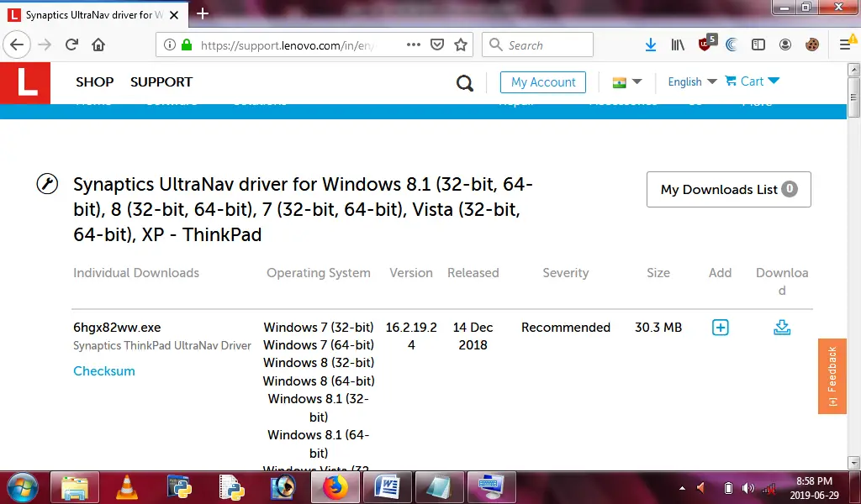Viewport: 861px width, 504px height.
Task: Click the Released column header
Action: 473,272
